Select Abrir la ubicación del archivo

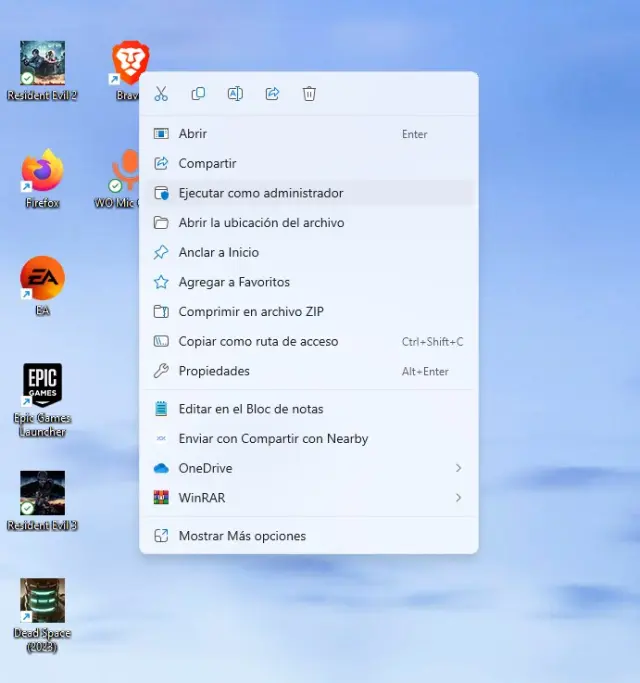[261, 223]
